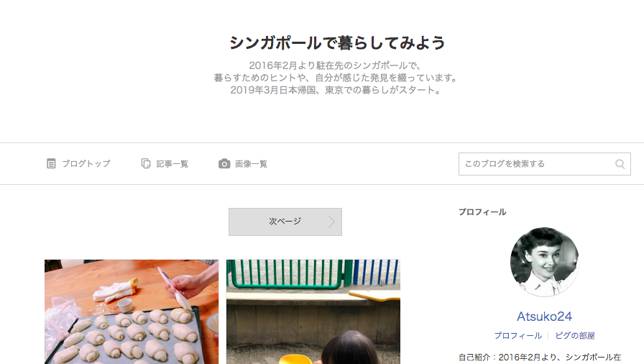Screen dimensions: 644x364
Task: Open the 記事一覧 menu link
Action: [x=165, y=164]
